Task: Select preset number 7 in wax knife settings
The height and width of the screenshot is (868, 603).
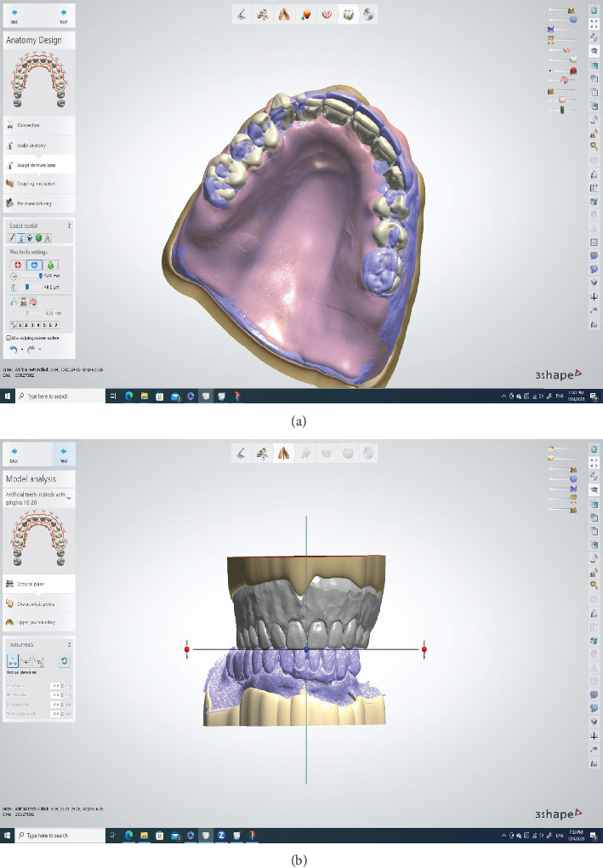Action: [56, 325]
